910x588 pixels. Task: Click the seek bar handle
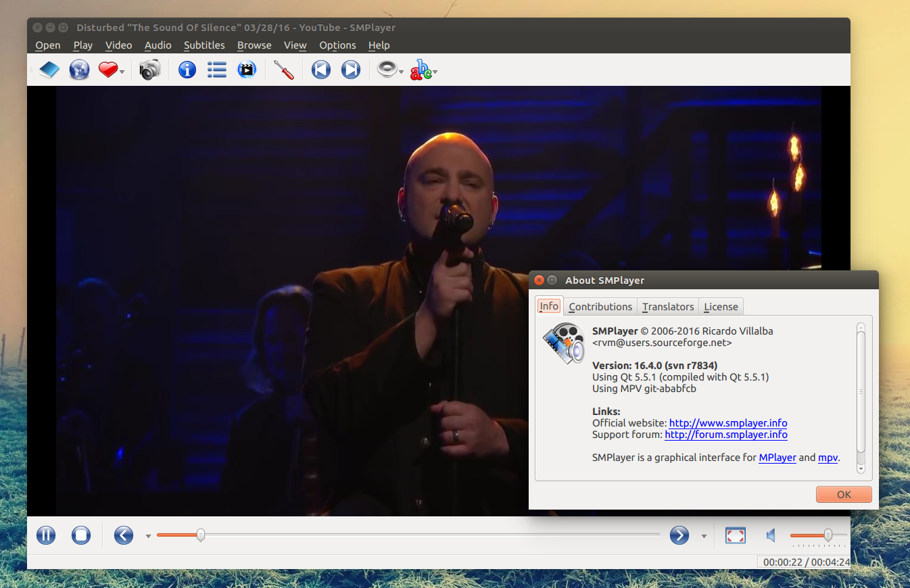click(201, 535)
